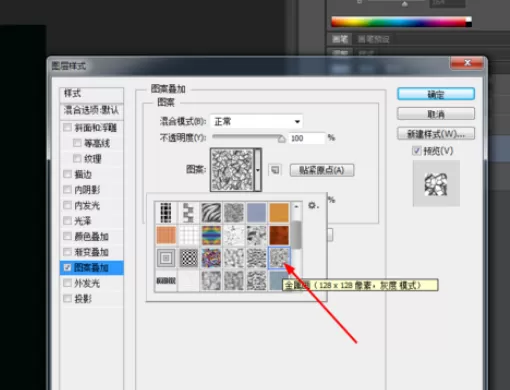Image resolution: width=510 pixels, height=390 pixels.
Task: Switch to the 画笔预设 panel tab
Action: pyautogui.click(x=373, y=39)
